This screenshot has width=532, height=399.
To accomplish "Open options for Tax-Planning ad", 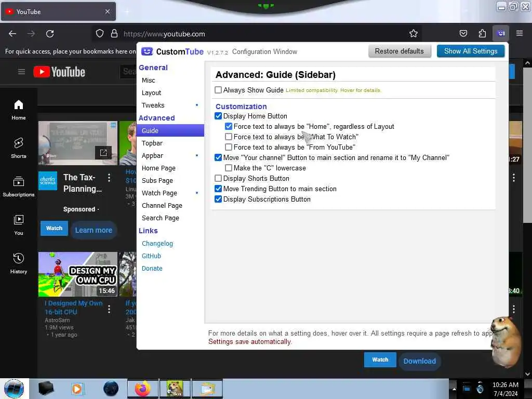I will (x=109, y=178).
